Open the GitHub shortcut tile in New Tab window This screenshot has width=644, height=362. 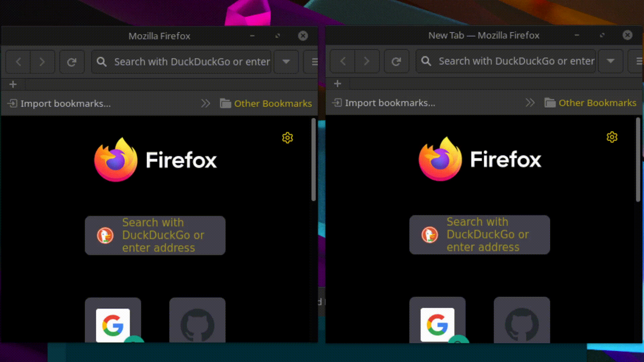click(522, 320)
